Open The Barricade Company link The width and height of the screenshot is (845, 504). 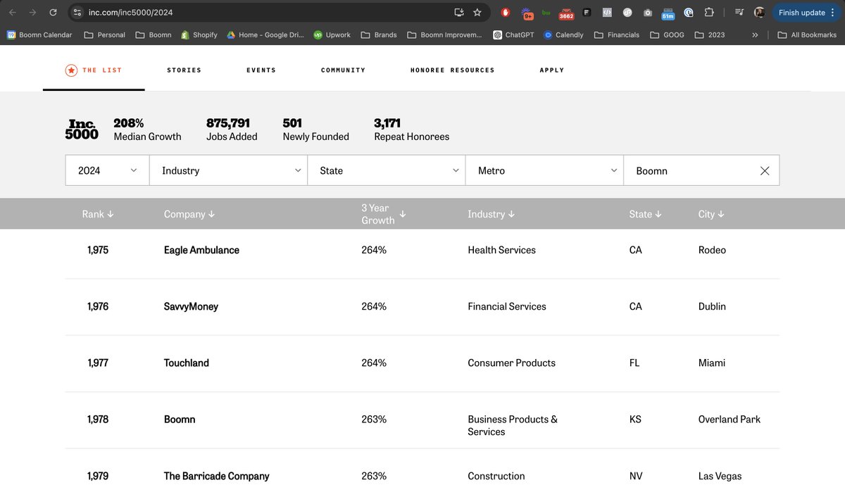(216, 476)
